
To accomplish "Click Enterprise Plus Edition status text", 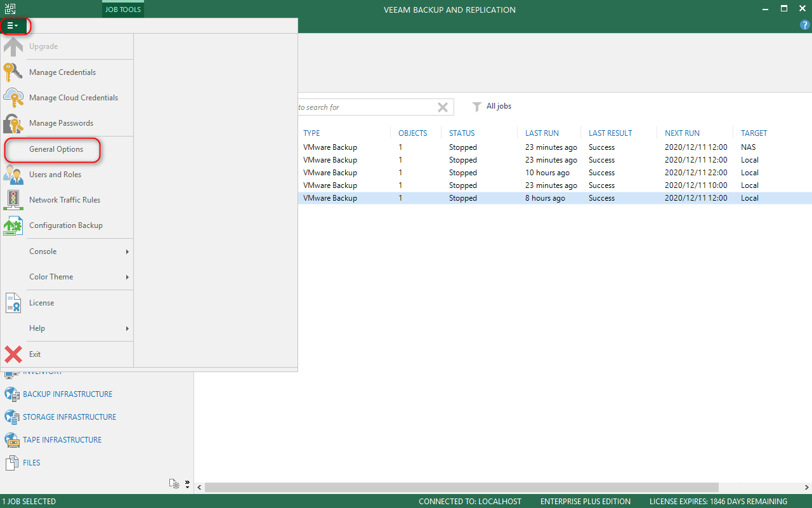I will pyautogui.click(x=586, y=502).
